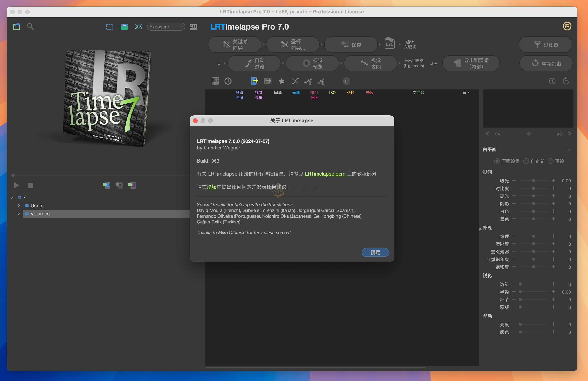This screenshot has width=588, height=381.
Task: Click the 文件名 column header
Action: point(418,93)
